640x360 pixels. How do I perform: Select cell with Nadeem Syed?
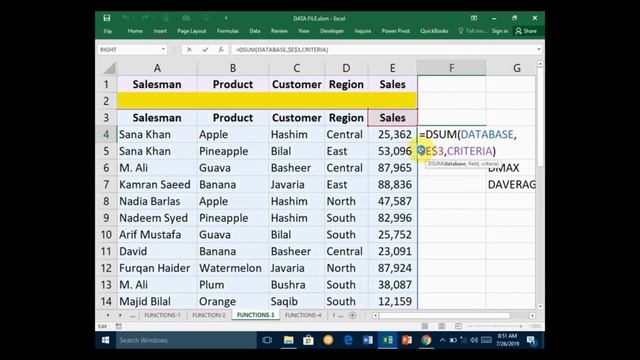click(157, 218)
